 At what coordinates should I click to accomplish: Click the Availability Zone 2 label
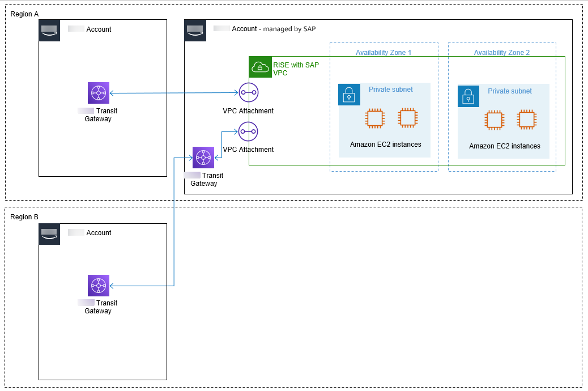point(502,53)
